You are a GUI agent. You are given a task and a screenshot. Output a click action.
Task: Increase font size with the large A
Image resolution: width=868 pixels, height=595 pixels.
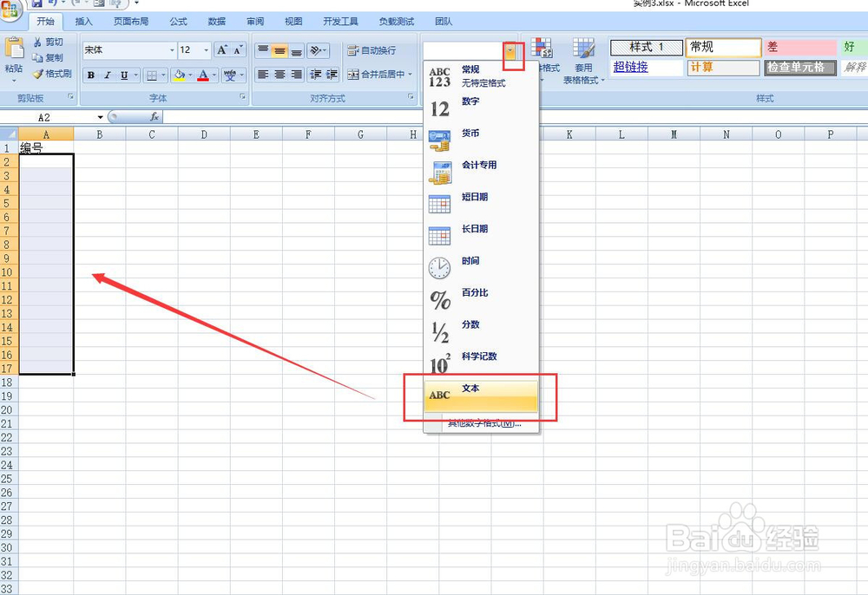[x=222, y=50]
